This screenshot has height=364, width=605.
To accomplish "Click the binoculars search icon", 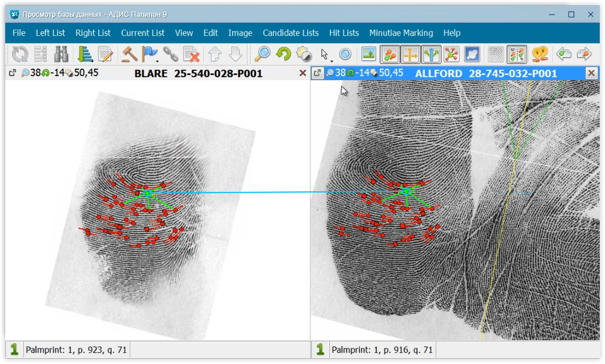I will 61,54.
